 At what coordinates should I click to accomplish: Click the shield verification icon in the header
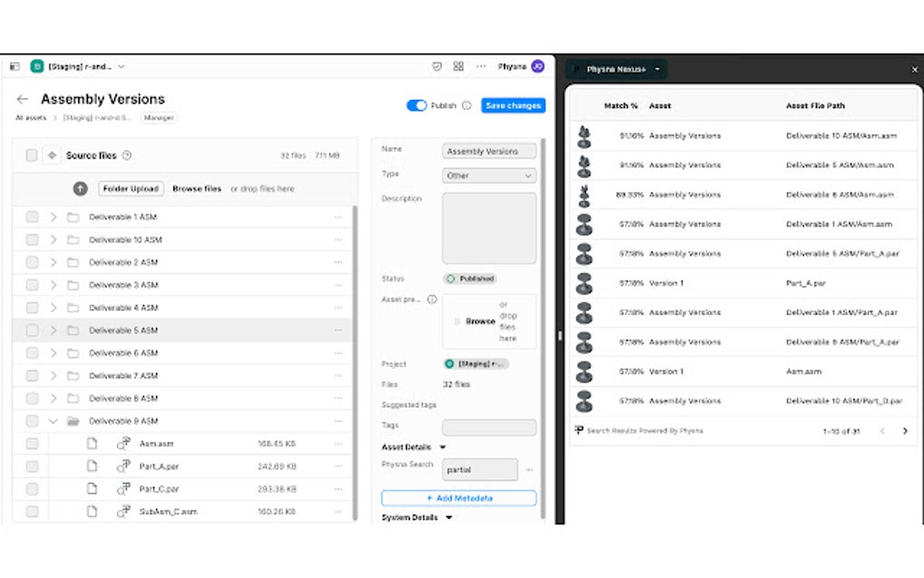(x=438, y=66)
